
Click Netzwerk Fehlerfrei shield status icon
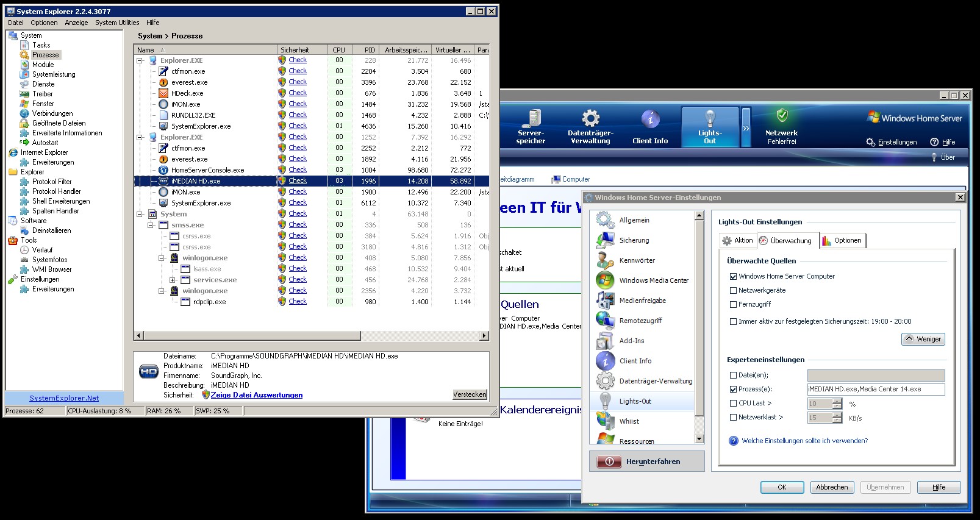coord(782,115)
